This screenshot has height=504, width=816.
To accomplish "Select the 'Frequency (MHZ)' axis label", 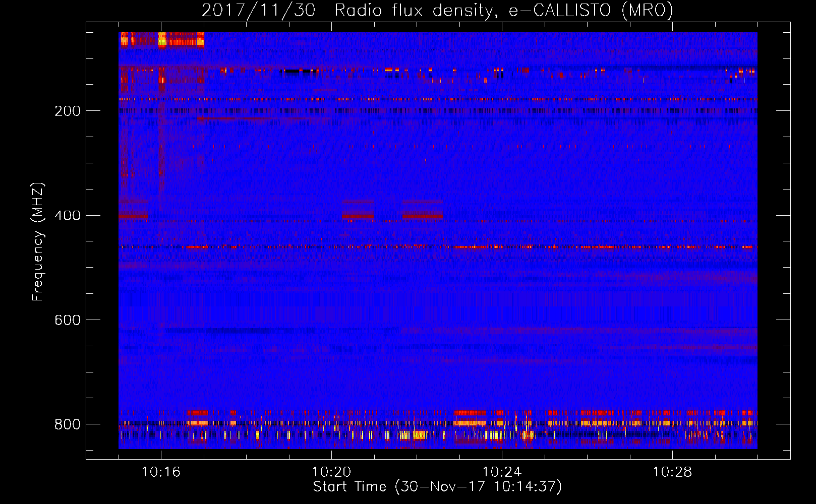I will pos(37,242).
